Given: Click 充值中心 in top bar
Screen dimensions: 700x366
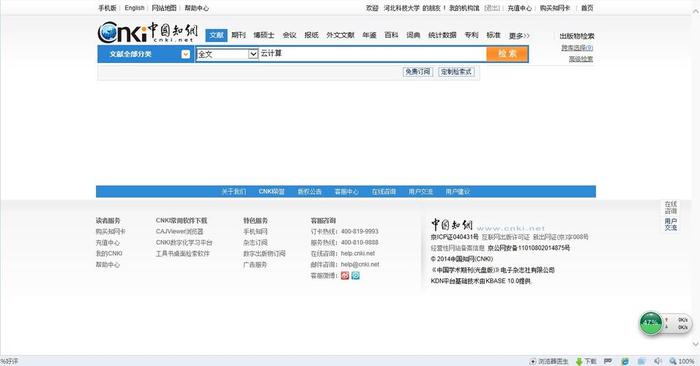Looking at the screenshot, I should (520, 8).
